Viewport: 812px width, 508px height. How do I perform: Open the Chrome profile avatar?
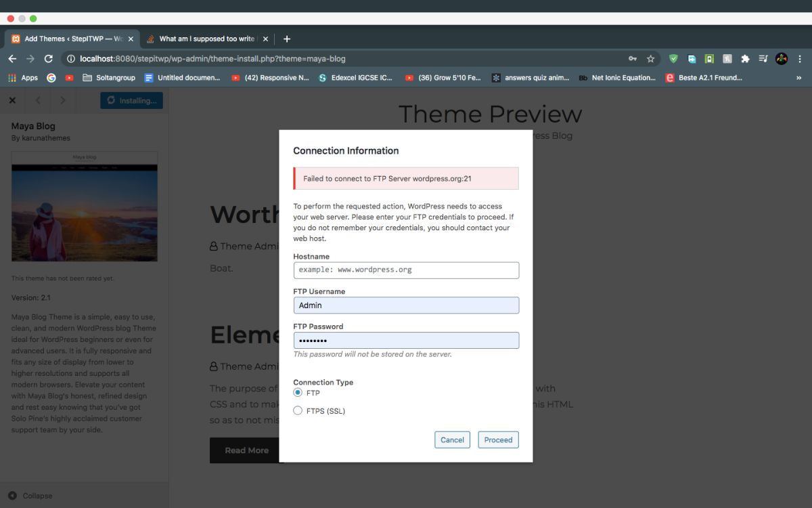pyautogui.click(x=782, y=59)
